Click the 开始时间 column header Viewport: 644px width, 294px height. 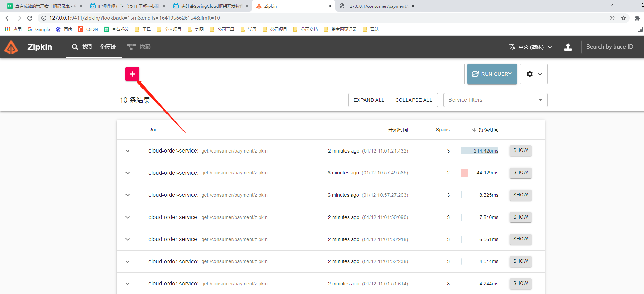click(x=398, y=130)
